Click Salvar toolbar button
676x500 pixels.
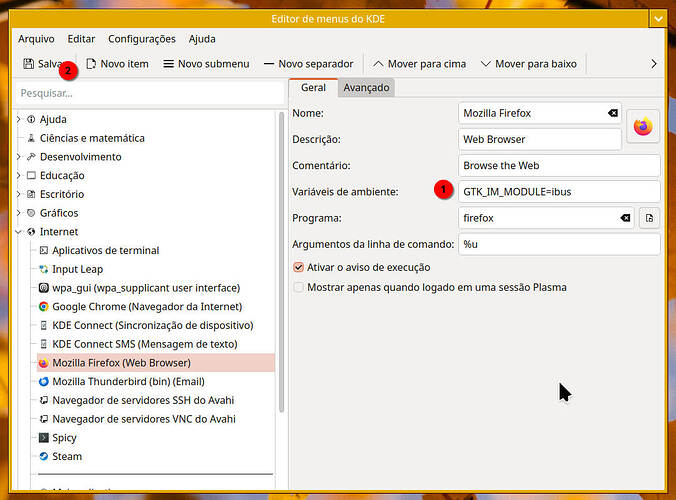tap(44, 64)
